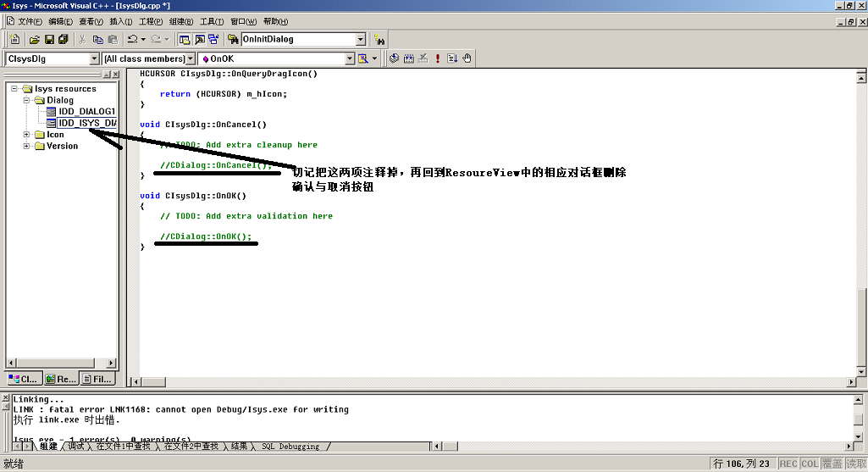Open the Redo history dropdown arrow
Image resolution: width=868 pixels, height=472 pixels.
[x=166, y=39]
